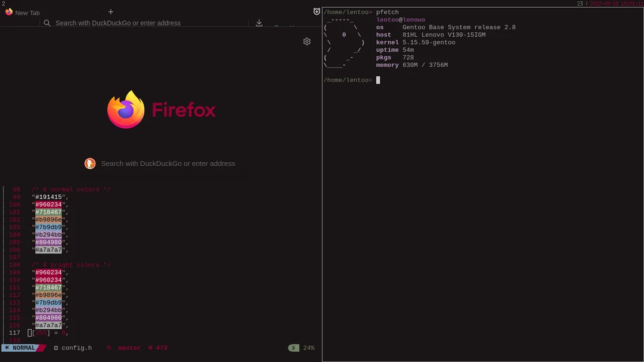This screenshot has height=362, width=644.
Task: Click workspace indicator 2 in top bar
Action: tap(2, 3)
